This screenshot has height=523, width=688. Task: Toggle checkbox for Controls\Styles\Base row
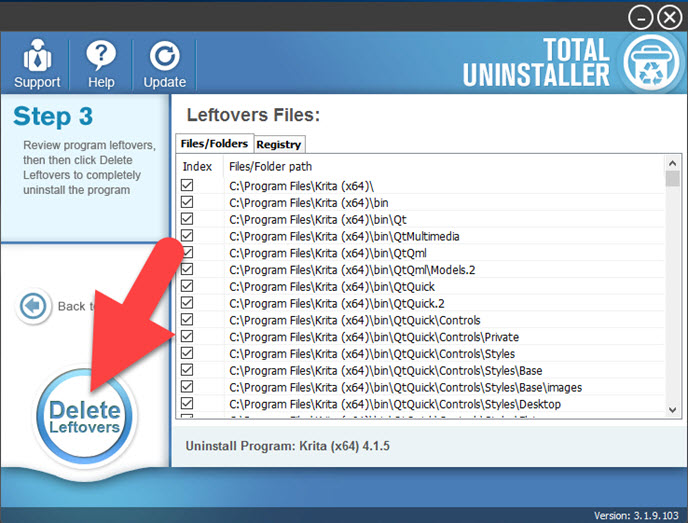(187, 370)
